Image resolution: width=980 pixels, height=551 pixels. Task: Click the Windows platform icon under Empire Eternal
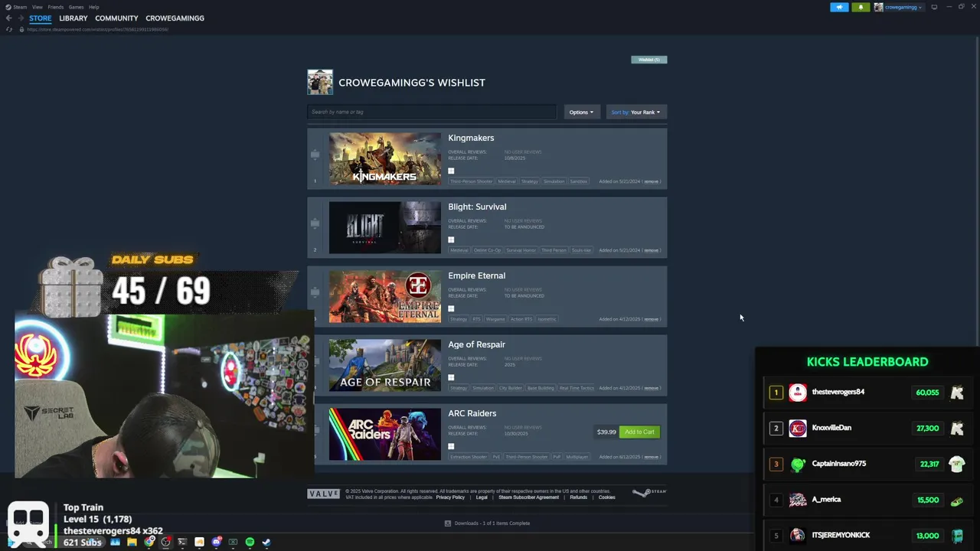click(451, 308)
